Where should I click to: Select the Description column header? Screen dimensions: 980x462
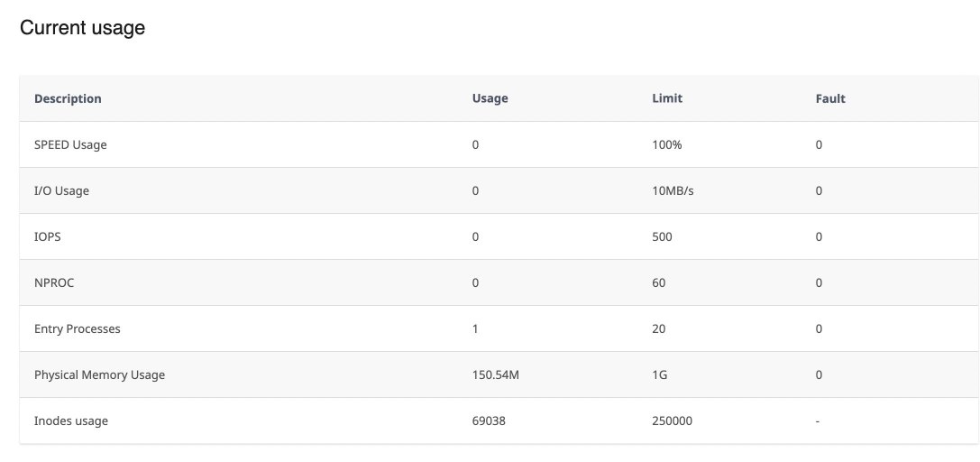68,98
